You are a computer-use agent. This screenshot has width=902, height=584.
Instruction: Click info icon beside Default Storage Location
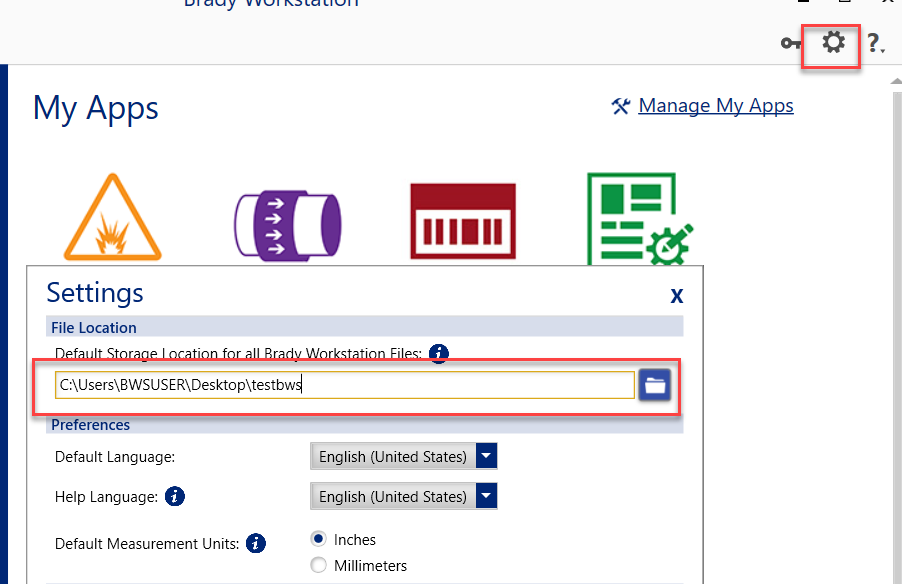[439, 353]
